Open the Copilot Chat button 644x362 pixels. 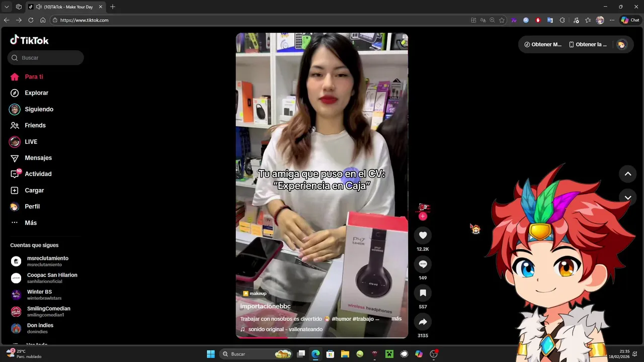[x=630, y=20]
